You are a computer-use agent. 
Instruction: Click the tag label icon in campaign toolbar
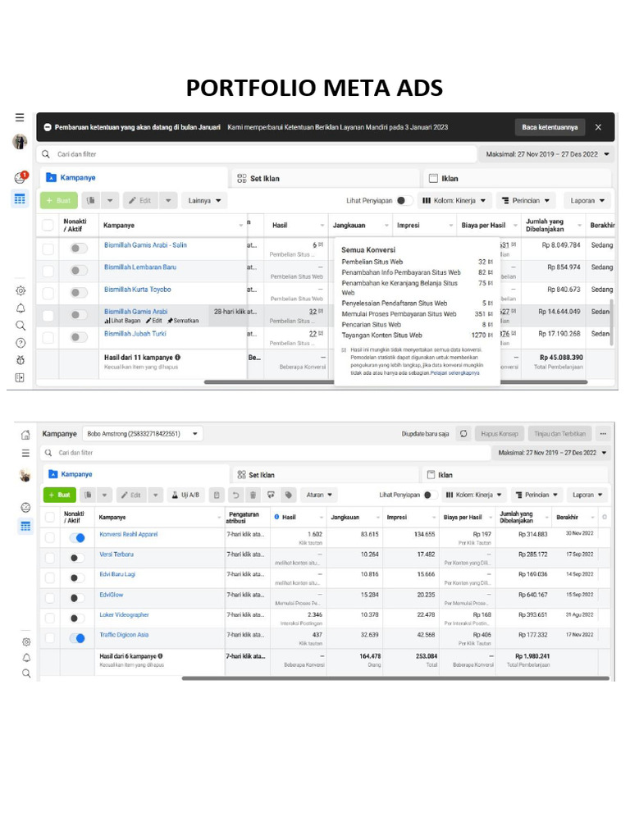pos(288,495)
